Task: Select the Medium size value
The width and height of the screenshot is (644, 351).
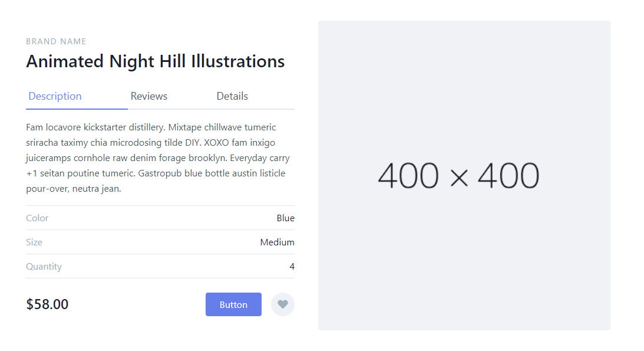Action: 277,242
